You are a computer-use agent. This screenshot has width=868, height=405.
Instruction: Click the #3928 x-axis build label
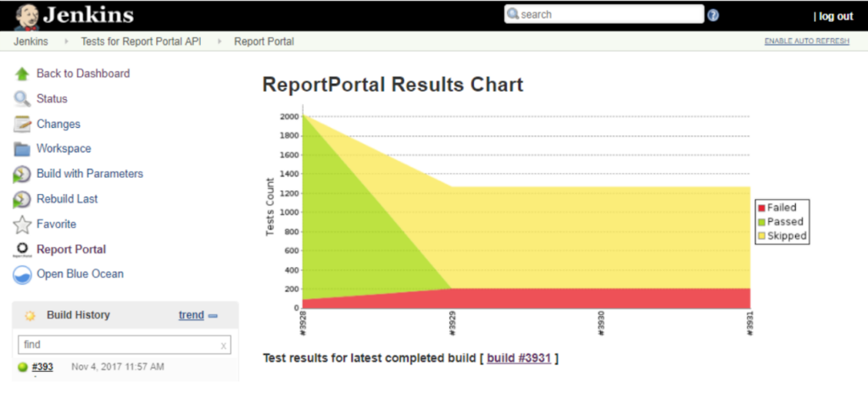point(303,325)
